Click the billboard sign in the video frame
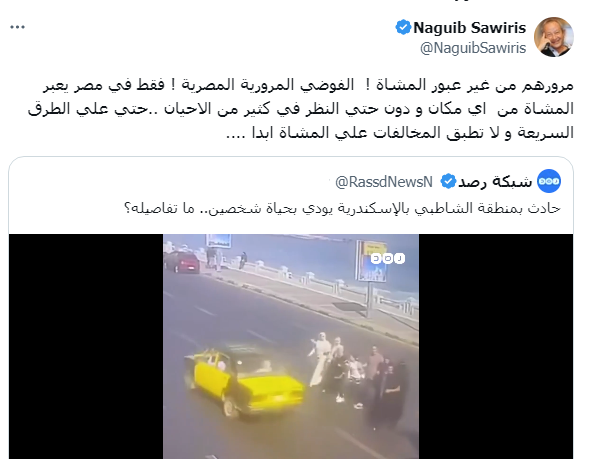 (x=371, y=261)
